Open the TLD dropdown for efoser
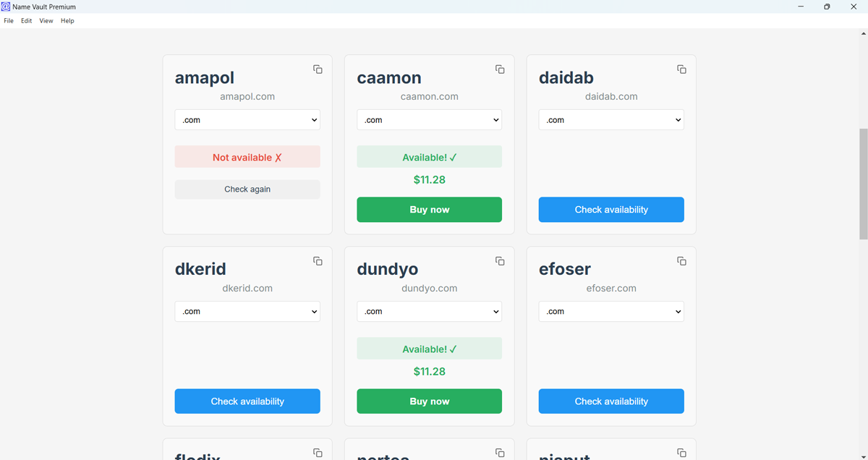The image size is (868, 460). (x=611, y=312)
